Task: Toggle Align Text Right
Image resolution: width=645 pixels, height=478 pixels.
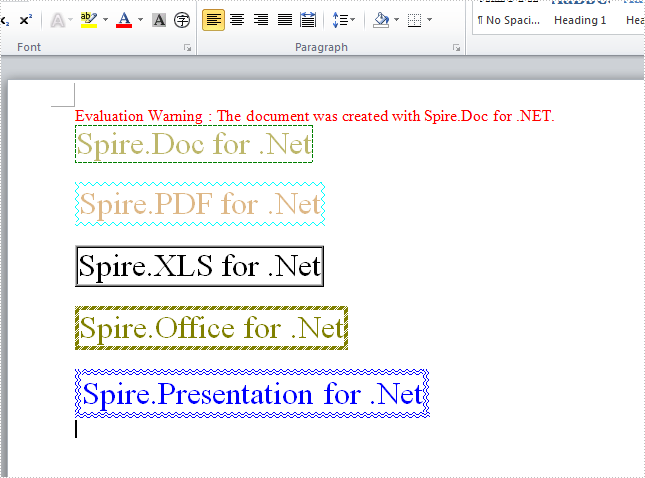Action: [261, 20]
